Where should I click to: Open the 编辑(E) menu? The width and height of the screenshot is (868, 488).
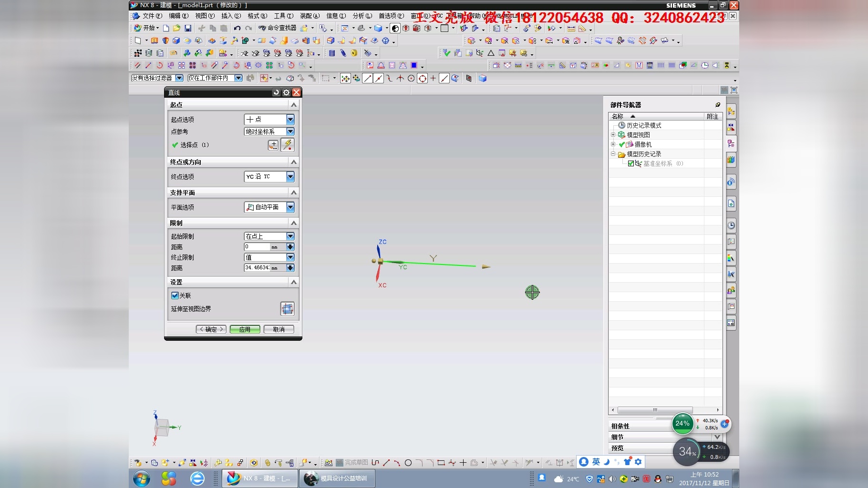(178, 16)
